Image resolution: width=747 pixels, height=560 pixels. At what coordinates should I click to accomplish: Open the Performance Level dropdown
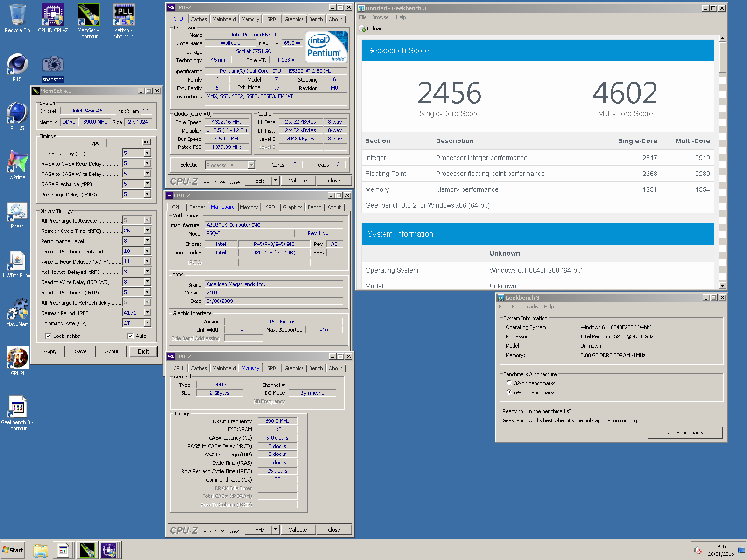tap(148, 241)
